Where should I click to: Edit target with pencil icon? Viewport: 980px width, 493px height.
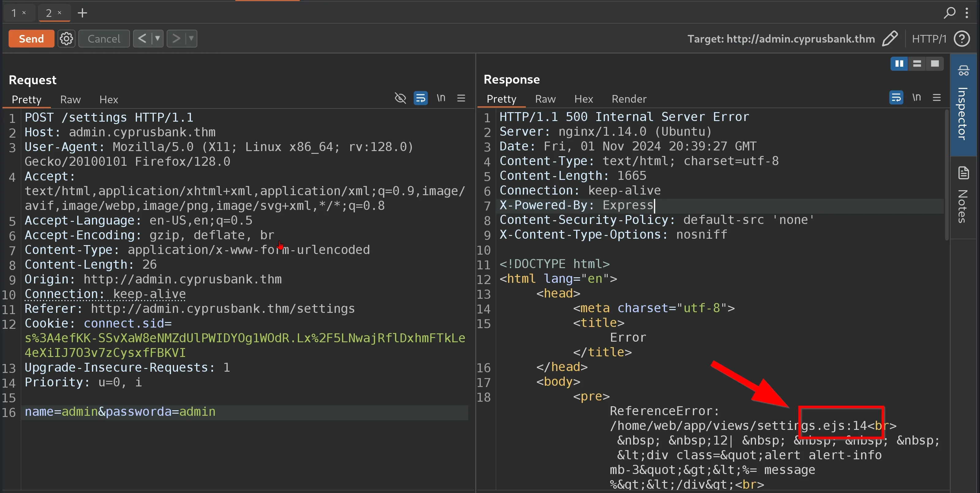coord(890,38)
